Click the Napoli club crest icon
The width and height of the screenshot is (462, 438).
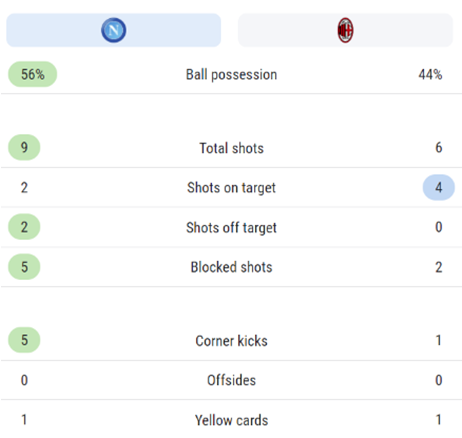tap(114, 30)
